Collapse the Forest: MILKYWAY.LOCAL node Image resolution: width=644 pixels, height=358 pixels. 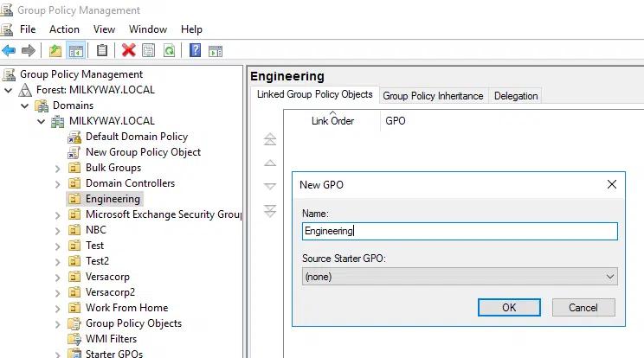(x=8, y=90)
